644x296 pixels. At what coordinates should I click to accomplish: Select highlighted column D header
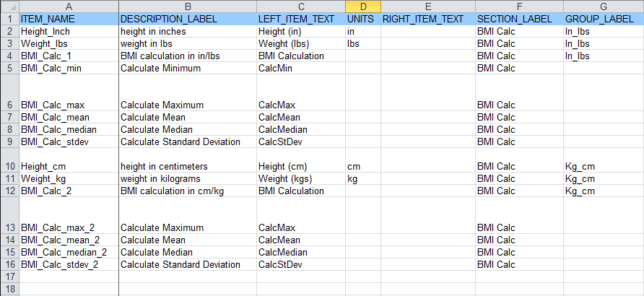[362, 6]
